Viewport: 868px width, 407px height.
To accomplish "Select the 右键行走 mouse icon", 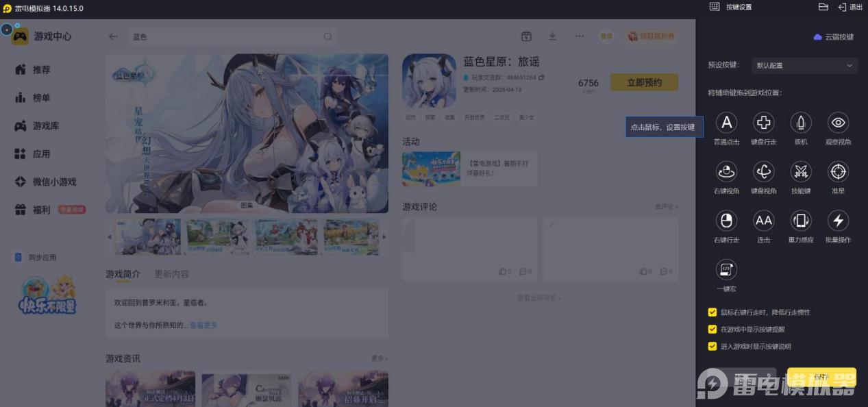I will (x=726, y=221).
